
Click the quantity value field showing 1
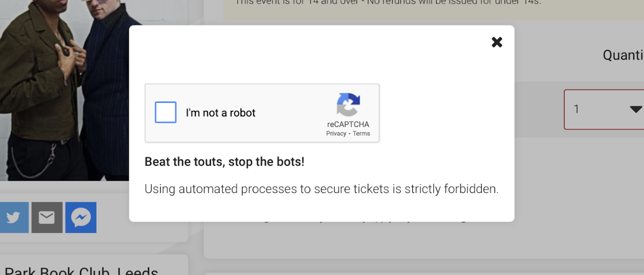pos(577,109)
